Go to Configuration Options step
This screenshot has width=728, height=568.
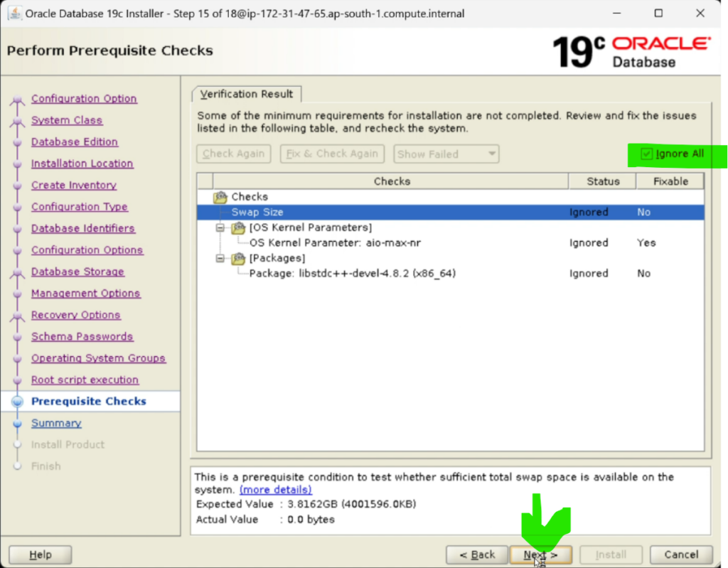(x=87, y=250)
